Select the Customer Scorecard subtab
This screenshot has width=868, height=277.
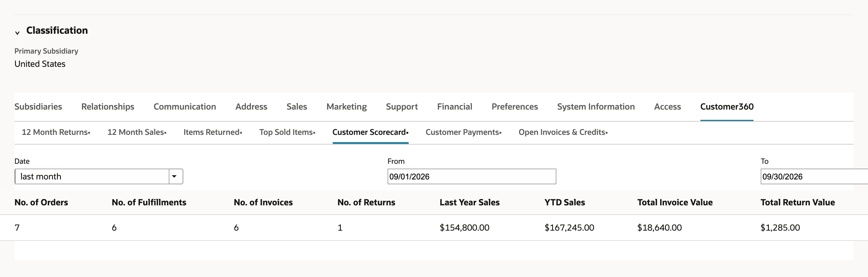(371, 132)
